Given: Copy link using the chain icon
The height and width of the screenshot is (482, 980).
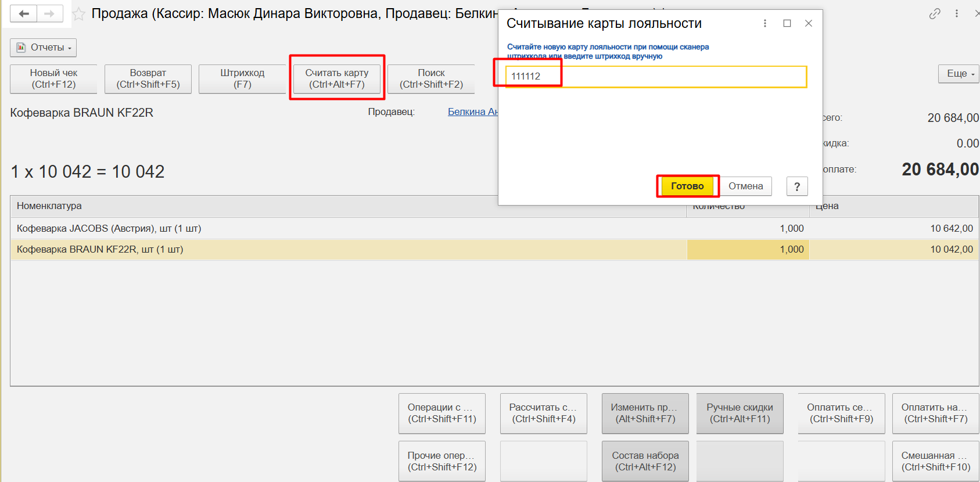Looking at the screenshot, I should click(x=935, y=13).
